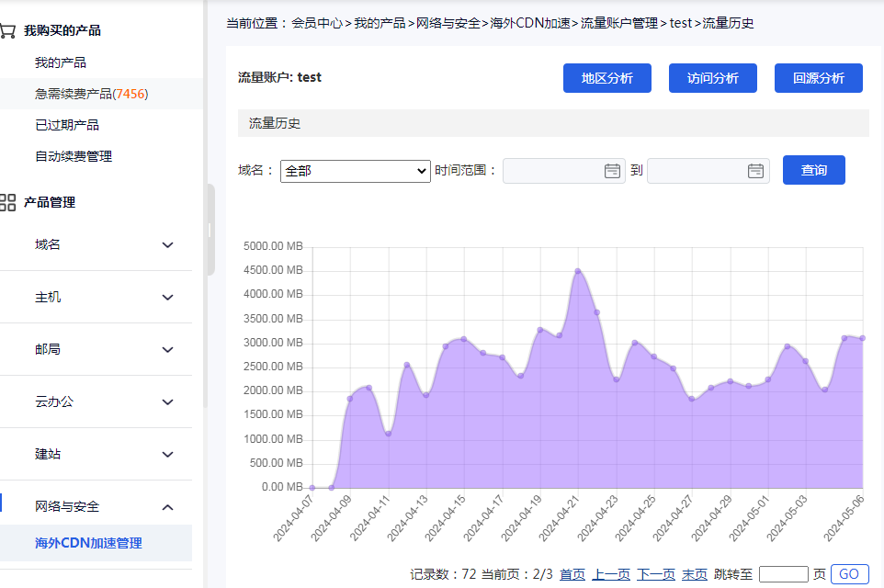Image resolution: width=884 pixels, height=588 pixels.
Task: Open the end date calendar icon
Action: click(755, 171)
